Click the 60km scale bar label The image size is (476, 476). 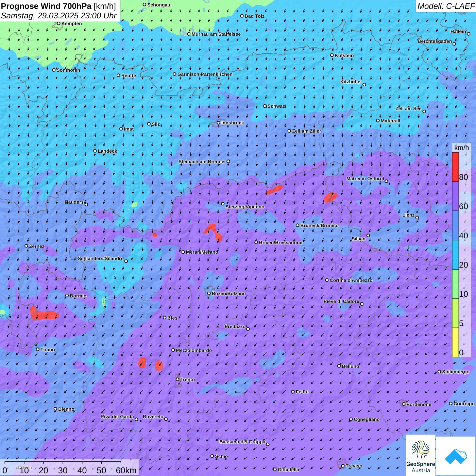tap(126, 471)
